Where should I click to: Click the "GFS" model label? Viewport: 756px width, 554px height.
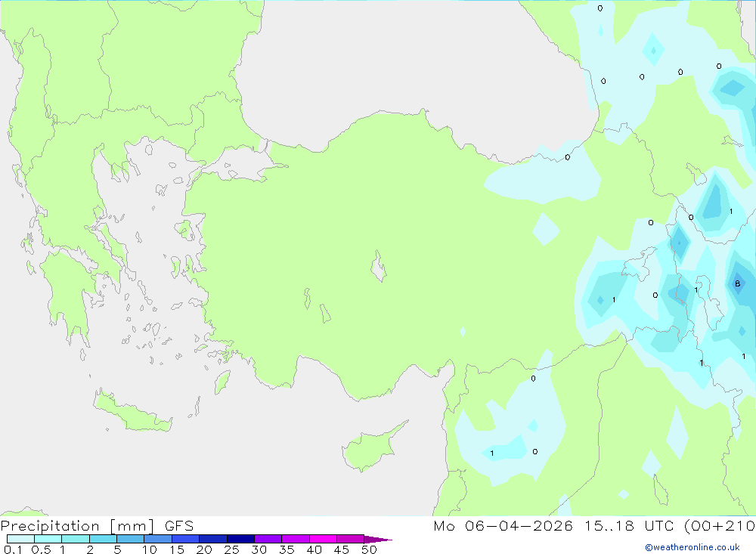point(179,526)
